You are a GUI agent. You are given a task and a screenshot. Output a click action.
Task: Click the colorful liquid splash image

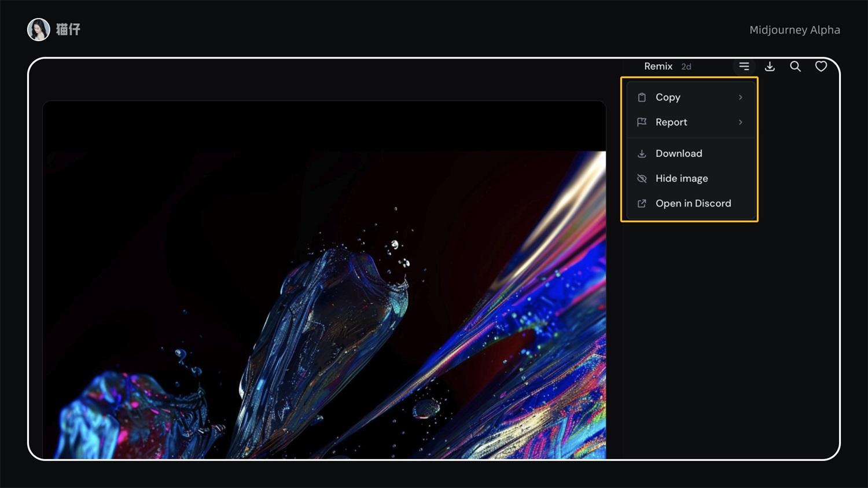pyautogui.click(x=325, y=280)
